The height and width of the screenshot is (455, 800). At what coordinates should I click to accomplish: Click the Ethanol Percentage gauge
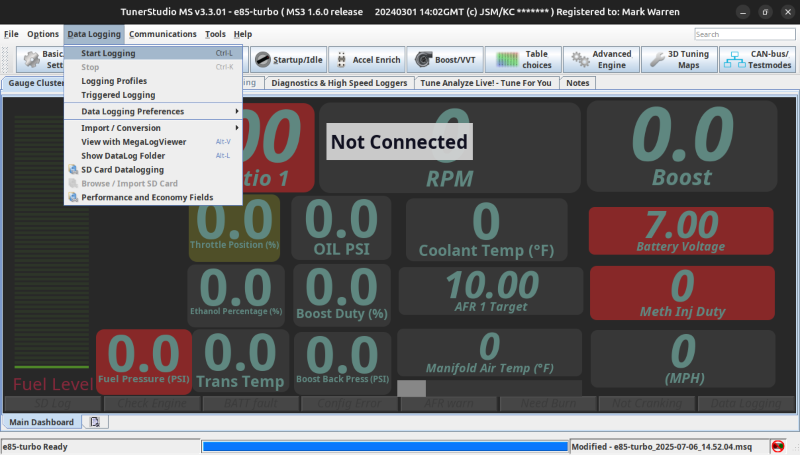(x=236, y=295)
